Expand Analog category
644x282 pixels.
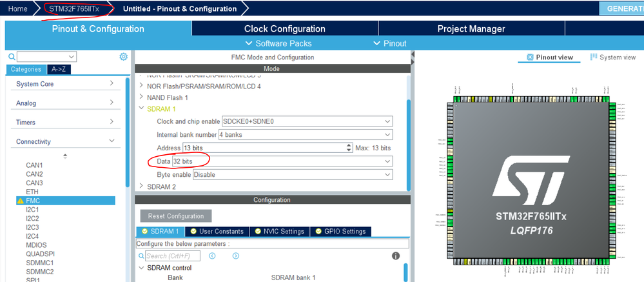[x=65, y=103]
